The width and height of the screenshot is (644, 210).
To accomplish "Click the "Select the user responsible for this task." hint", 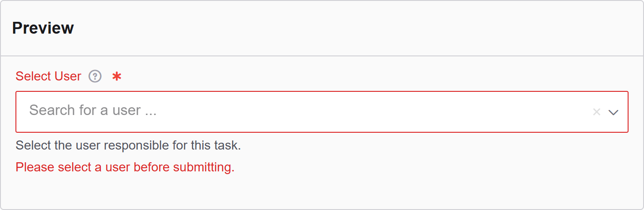I will [x=128, y=145].
